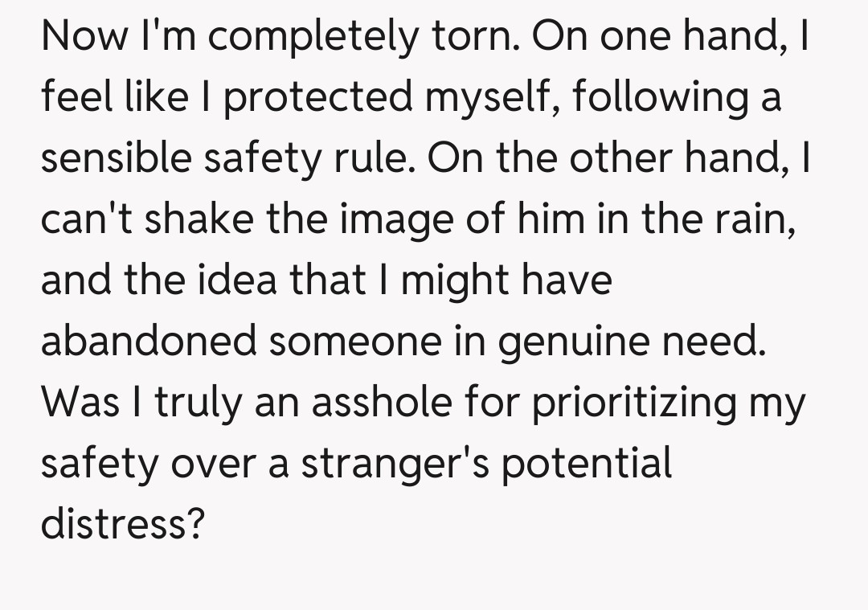Click the word "stranger's"

tap(395, 465)
